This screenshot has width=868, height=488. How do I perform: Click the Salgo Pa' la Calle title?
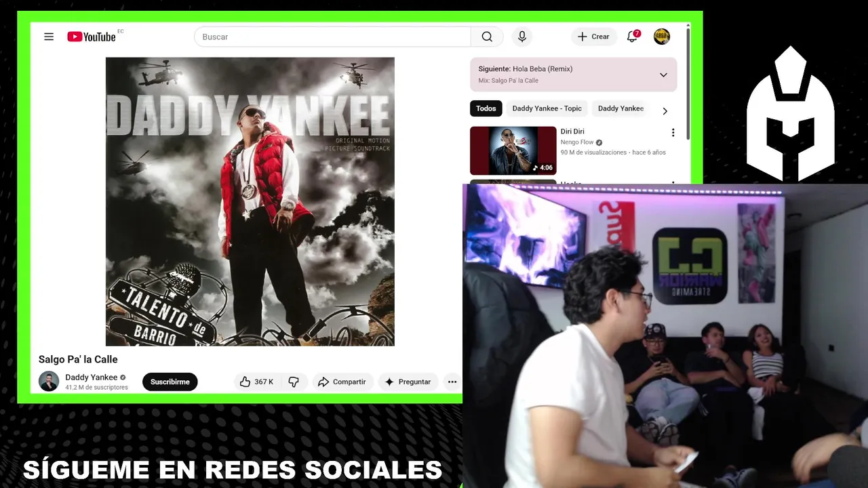[78, 359]
